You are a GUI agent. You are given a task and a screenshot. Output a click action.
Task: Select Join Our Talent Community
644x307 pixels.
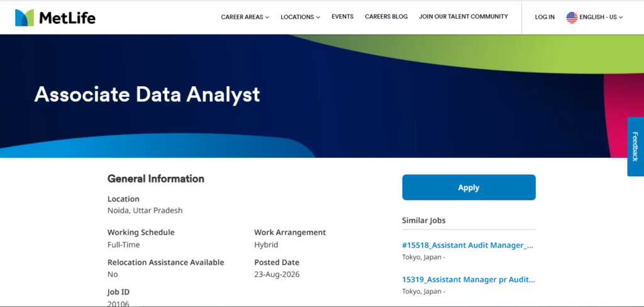point(464,17)
